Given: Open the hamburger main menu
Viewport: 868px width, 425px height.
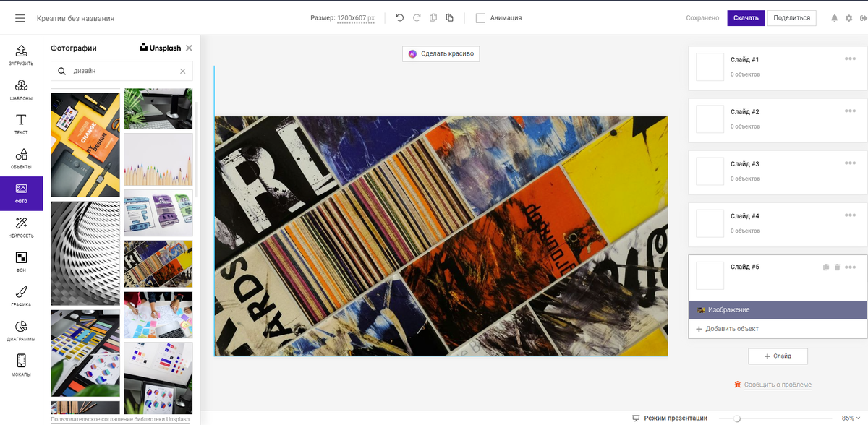Looking at the screenshot, I should click(20, 18).
